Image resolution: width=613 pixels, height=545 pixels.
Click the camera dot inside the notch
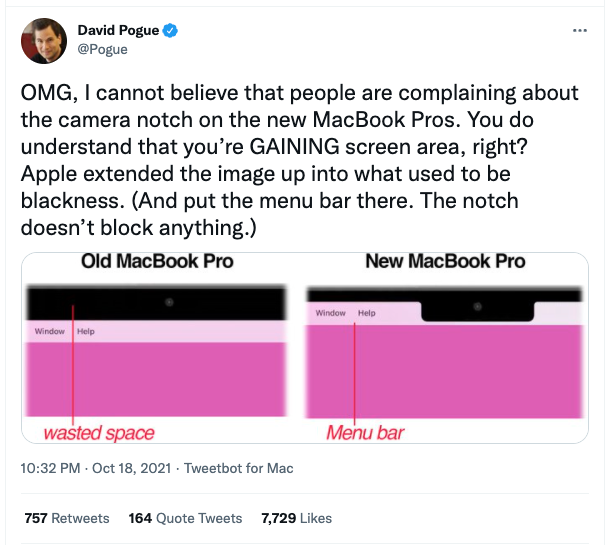click(x=477, y=307)
